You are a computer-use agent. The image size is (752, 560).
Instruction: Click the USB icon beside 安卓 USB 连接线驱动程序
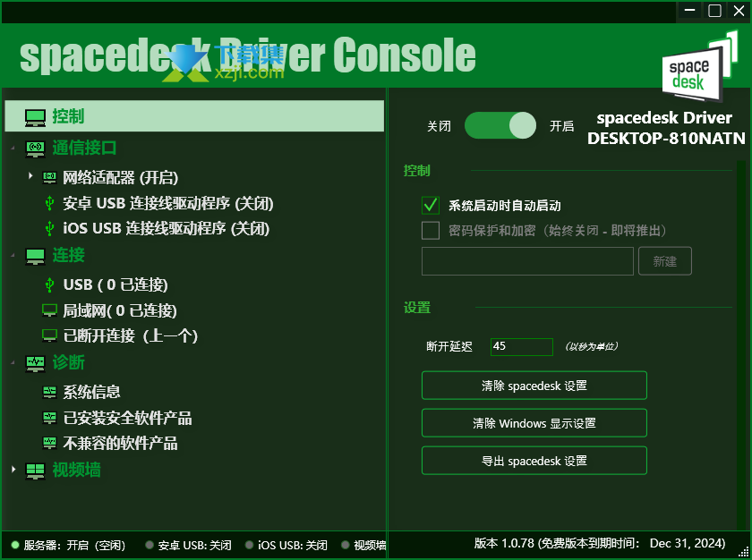point(49,203)
